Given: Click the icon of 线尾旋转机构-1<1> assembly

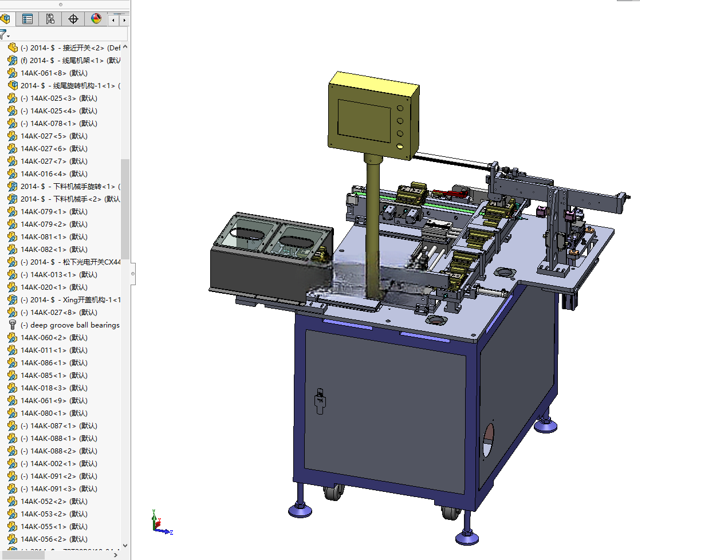Looking at the screenshot, I should pyautogui.click(x=13, y=85).
